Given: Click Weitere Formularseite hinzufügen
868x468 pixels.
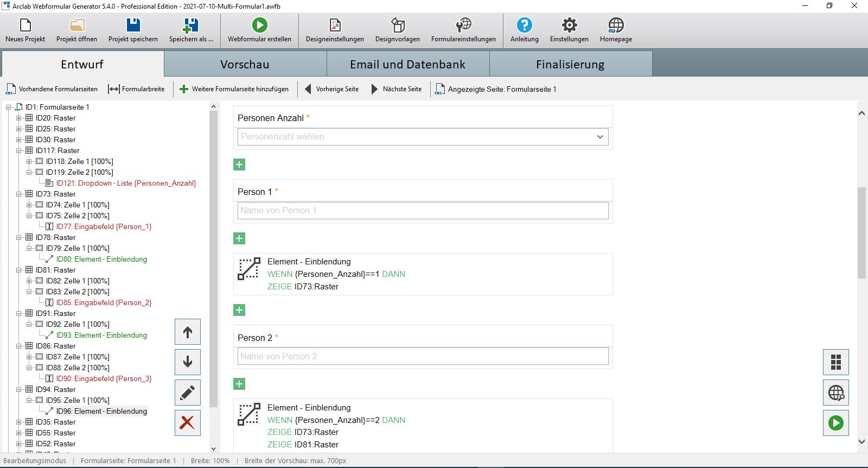Looking at the screenshot, I should click(x=234, y=89).
